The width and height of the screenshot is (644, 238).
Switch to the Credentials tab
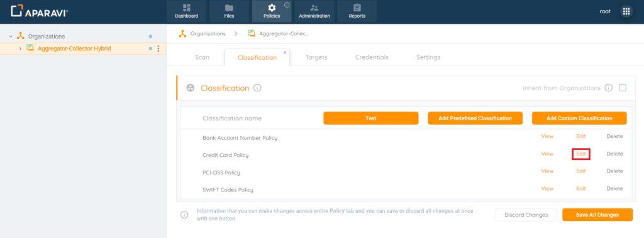point(372,57)
